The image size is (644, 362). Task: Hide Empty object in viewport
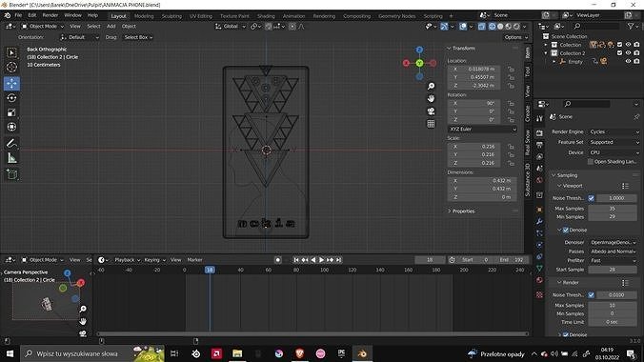[628, 61]
